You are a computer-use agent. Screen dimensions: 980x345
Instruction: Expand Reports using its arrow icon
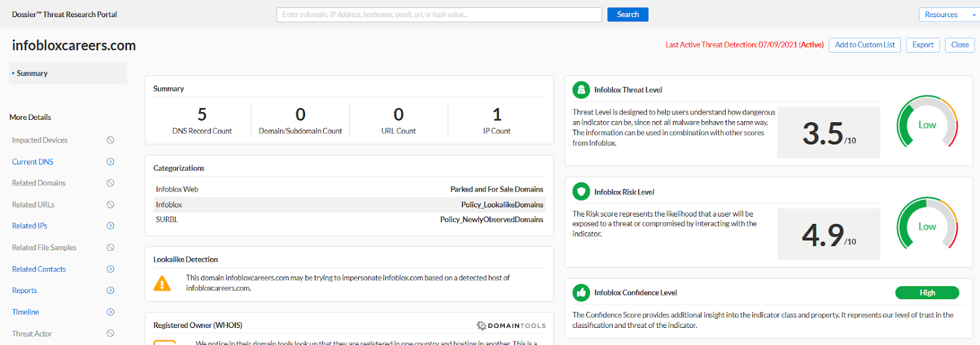[110, 291]
